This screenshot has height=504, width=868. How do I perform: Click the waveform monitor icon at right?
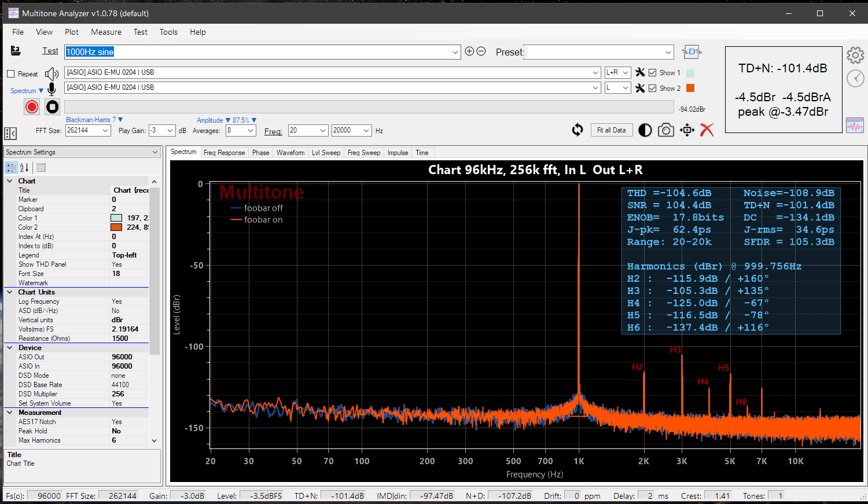tap(855, 125)
